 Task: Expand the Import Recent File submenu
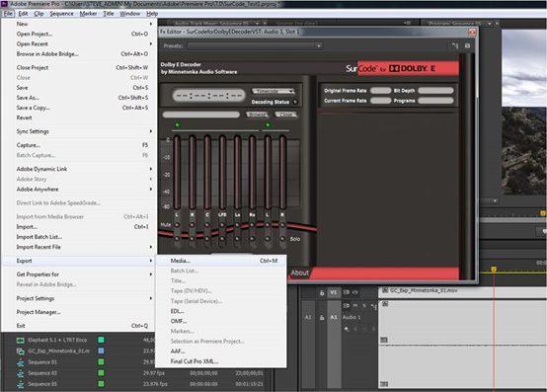[79, 247]
